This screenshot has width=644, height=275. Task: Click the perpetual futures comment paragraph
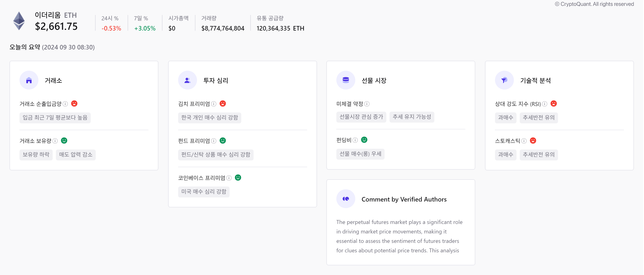pos(400,236)
